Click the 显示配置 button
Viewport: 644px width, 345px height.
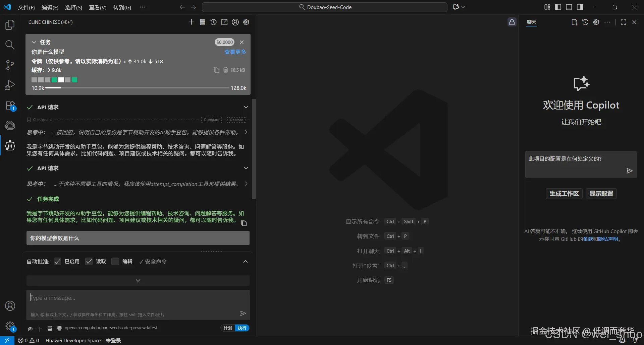[x=601, y=193]
